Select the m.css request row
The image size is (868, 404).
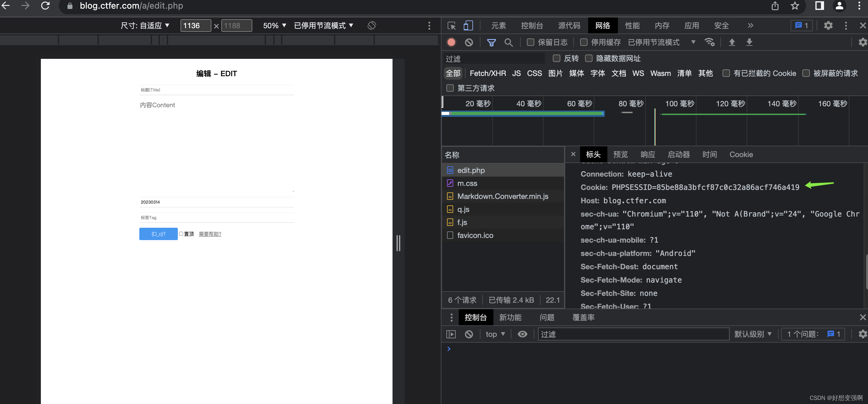click(467, 183)
